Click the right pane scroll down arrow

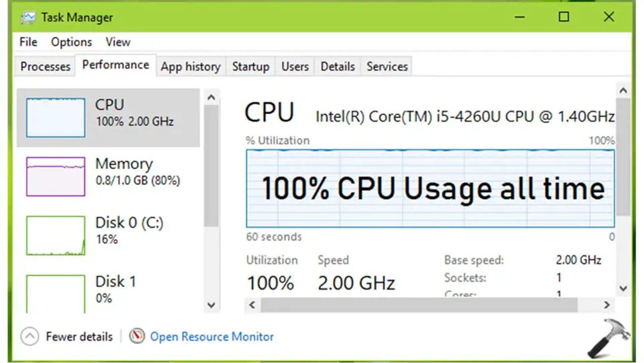[x=623, y=288]
